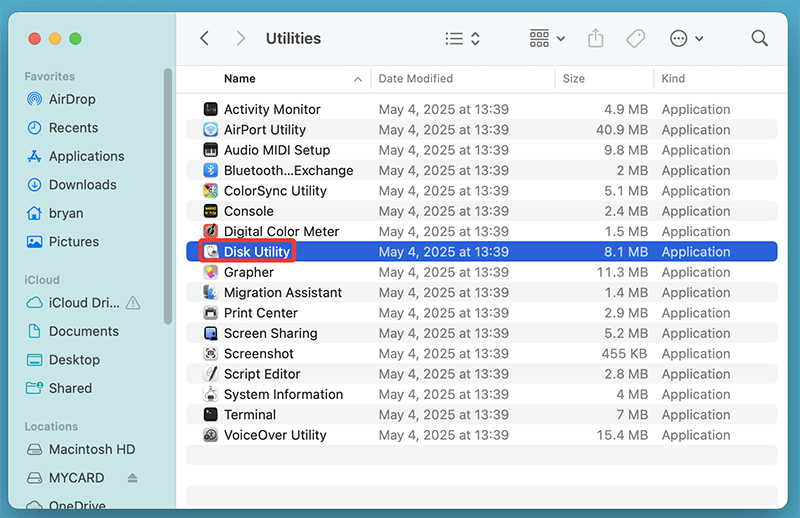Viewport: 800px width, 518px height.
Task: Select the Grapher app icon
Action: click(211, 272)
